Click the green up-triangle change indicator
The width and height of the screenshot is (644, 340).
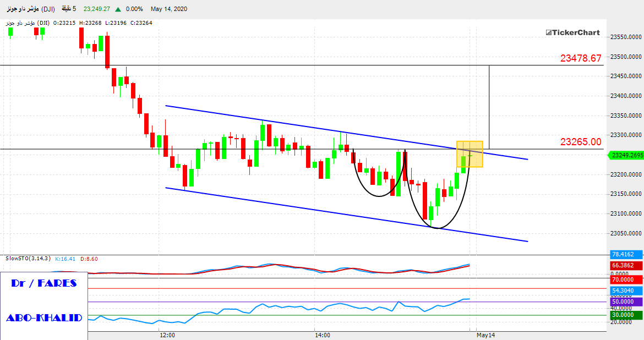click(x=118, y=9)
